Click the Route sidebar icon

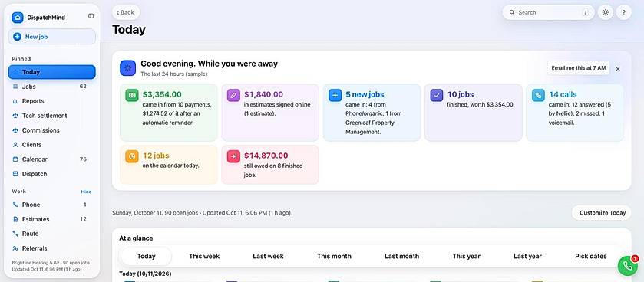15,234
